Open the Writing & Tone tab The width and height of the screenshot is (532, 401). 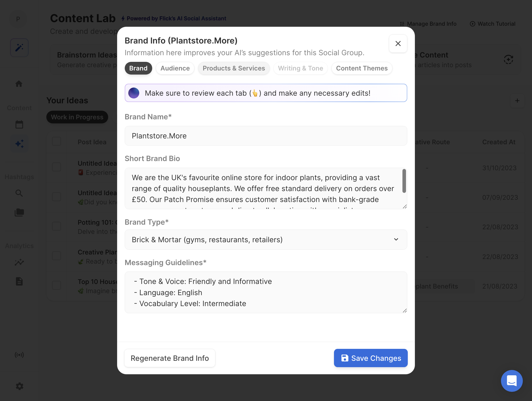point(300,68)
